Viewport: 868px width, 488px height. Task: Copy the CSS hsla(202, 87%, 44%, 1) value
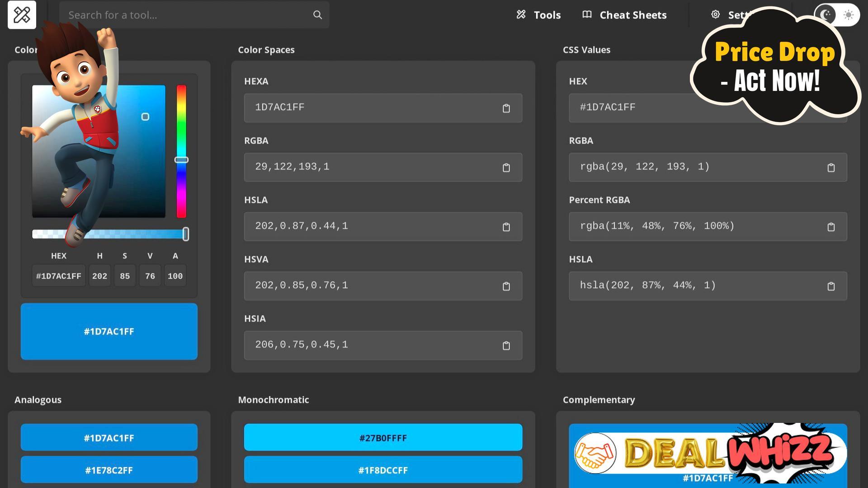(830, 286)
